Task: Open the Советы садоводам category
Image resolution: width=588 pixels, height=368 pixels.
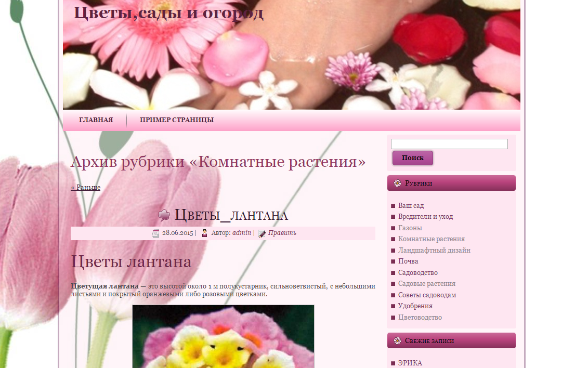Action: (x=427, y=295)
